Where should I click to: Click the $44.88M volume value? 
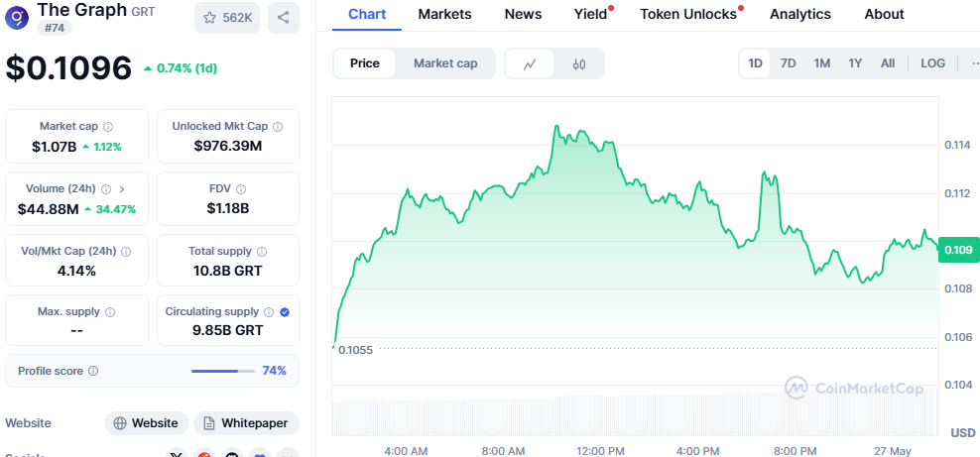tap(49, 209)
